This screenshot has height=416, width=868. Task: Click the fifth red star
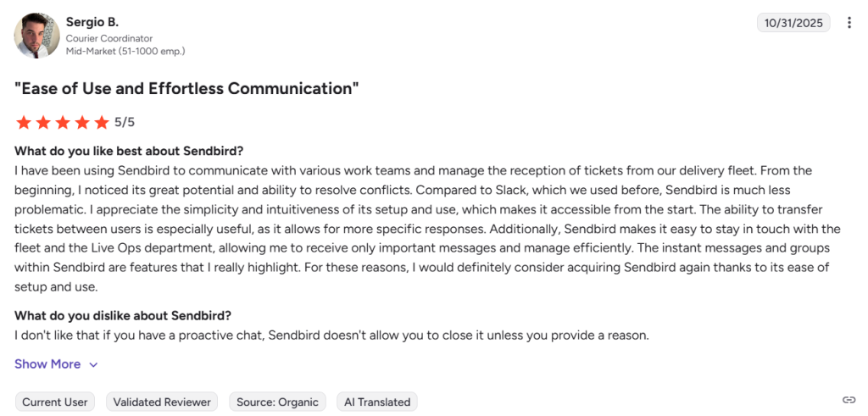pyautogui.click(x=102, y=122)
